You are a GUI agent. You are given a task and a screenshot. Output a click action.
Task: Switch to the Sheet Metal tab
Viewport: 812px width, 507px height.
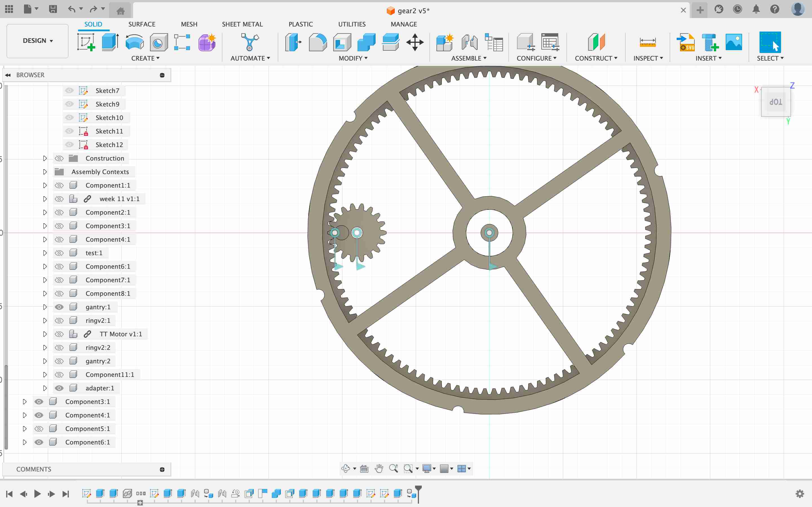(241, 24)
